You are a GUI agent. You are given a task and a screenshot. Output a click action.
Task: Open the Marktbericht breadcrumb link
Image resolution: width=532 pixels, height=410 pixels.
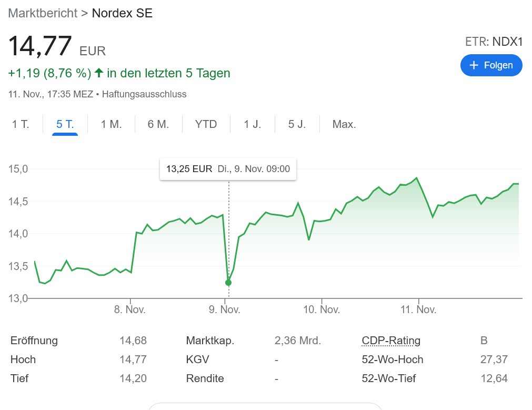[42, 13]
